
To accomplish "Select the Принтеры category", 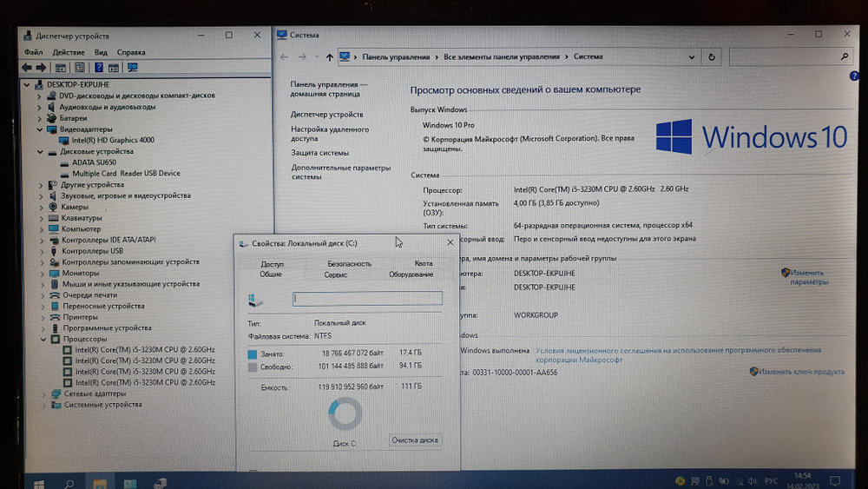I will 80,317.
